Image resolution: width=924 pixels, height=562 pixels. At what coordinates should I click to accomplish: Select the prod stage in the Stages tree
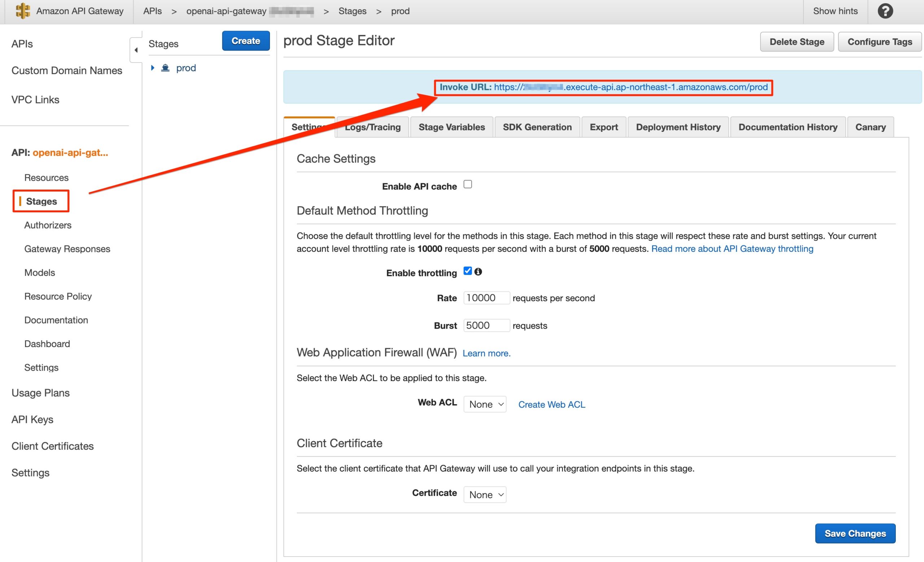[x=186, y=68]
